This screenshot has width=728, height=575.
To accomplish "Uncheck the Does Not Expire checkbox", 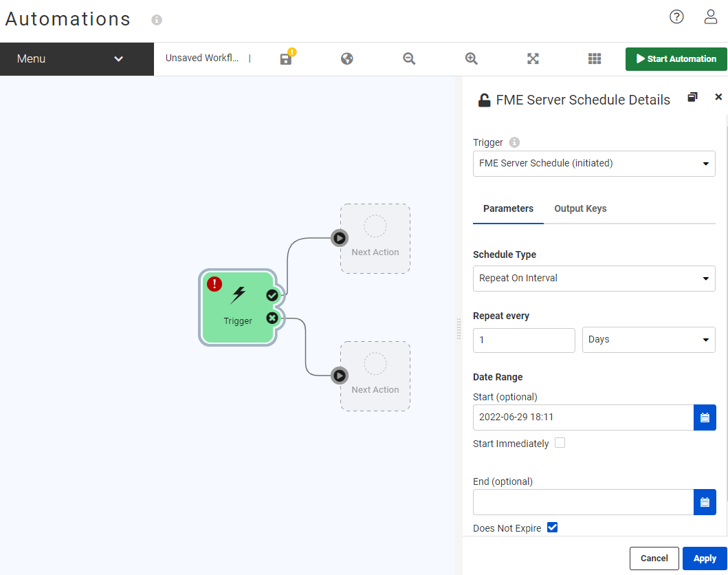I will 553,527.
